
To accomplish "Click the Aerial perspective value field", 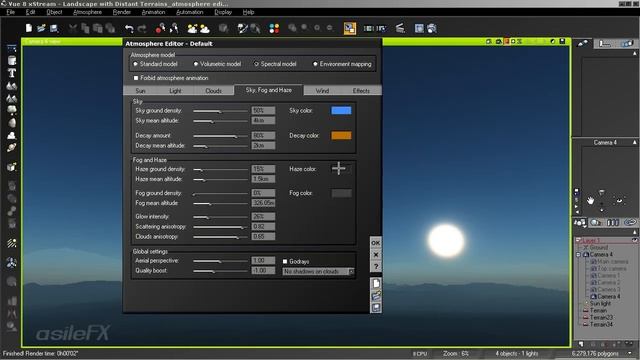I will (x=263, y=260).
